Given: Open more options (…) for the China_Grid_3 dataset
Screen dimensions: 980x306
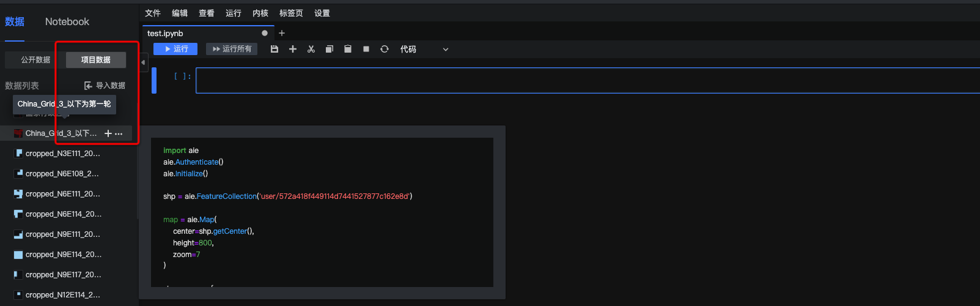Looking at the screenshot, I should click(x=119, y=133).
